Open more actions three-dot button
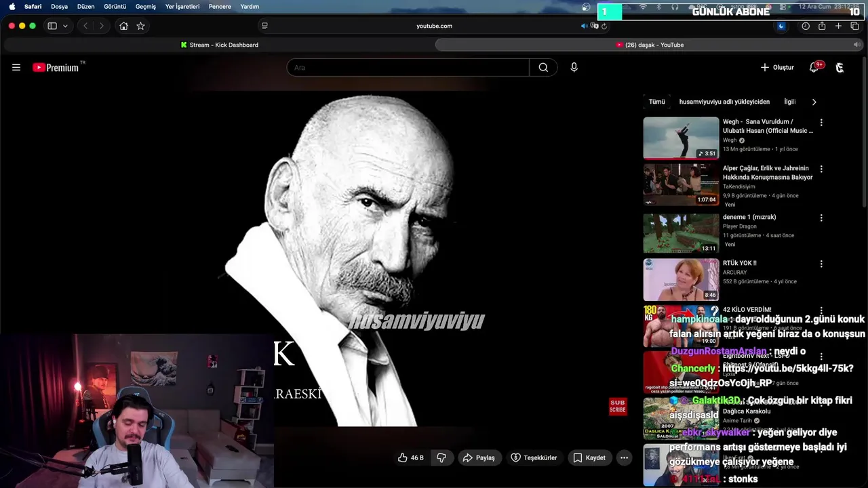Screen dimensions: 868x488 pyautogui.click(x=624, y=457)
